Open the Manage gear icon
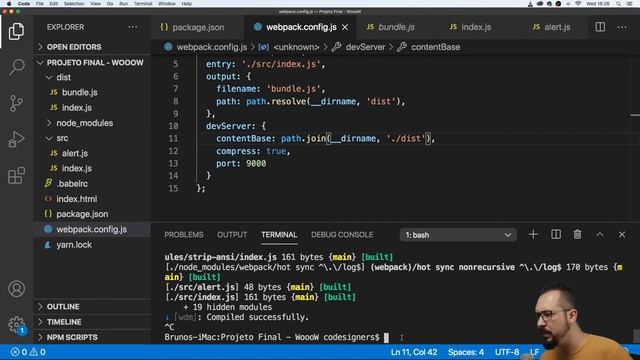The width and height of the screenshot is (640, 360). 16,324
